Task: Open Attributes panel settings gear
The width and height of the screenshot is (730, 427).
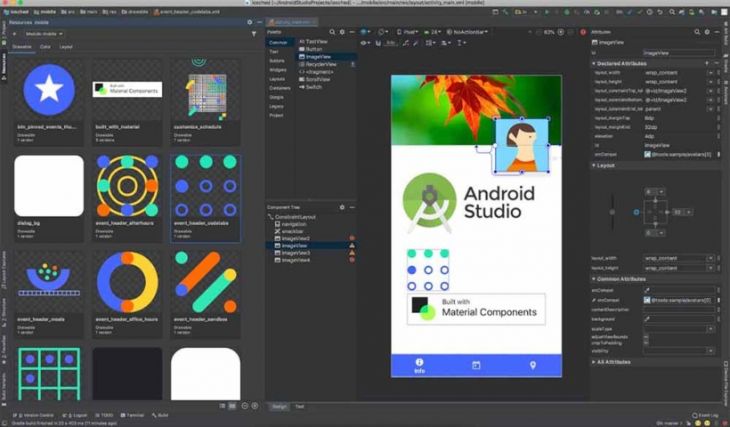Action: pos(707,32)
